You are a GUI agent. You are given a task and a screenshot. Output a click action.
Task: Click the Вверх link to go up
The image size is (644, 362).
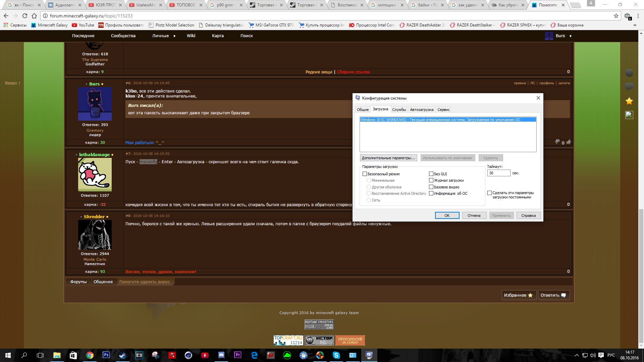pos(13,83)
